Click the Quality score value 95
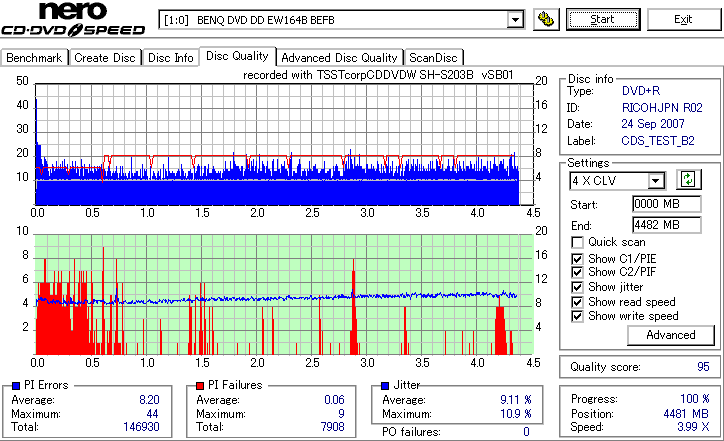Image resolution: width=724 pixels, height=441 pixels. [x=703, y=367]
